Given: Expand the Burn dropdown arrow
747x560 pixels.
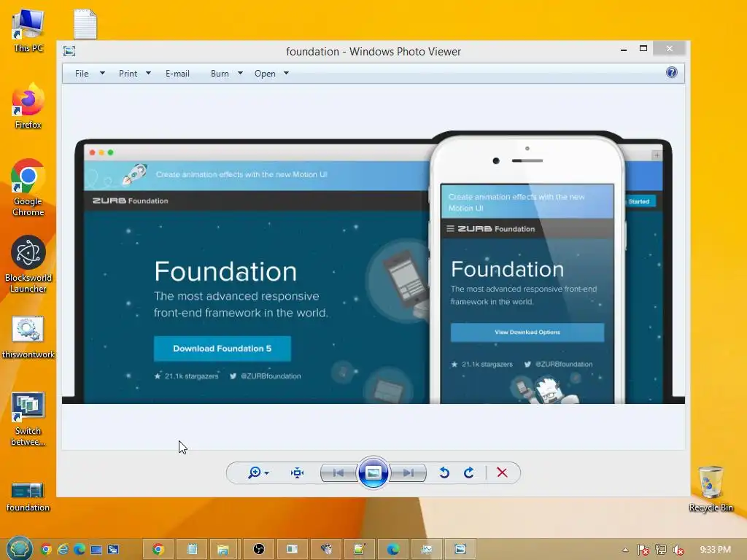Looking at the screenshot, I should [x=240, y=74].
